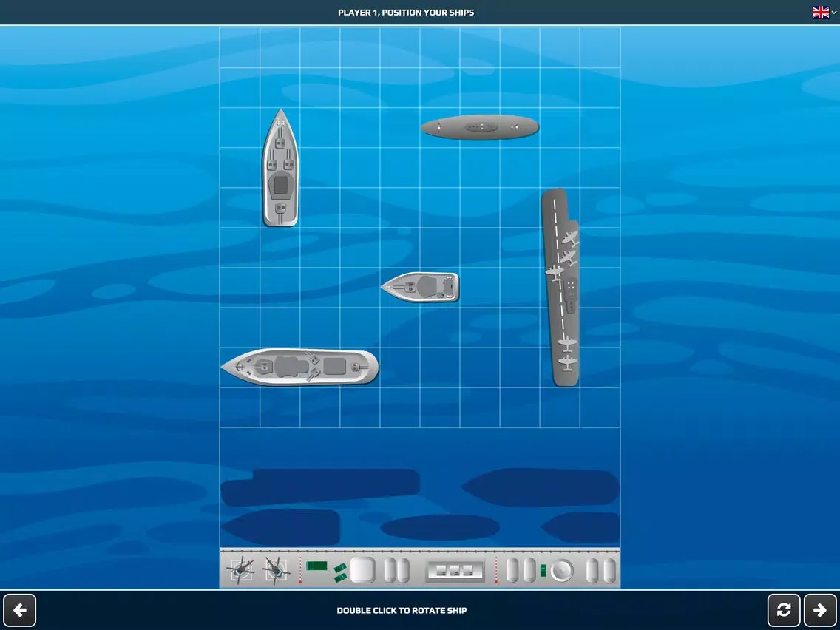Click the UK flag icon
Screen dimensions: 840x630
pyautogui.click(x=820, y=13)
